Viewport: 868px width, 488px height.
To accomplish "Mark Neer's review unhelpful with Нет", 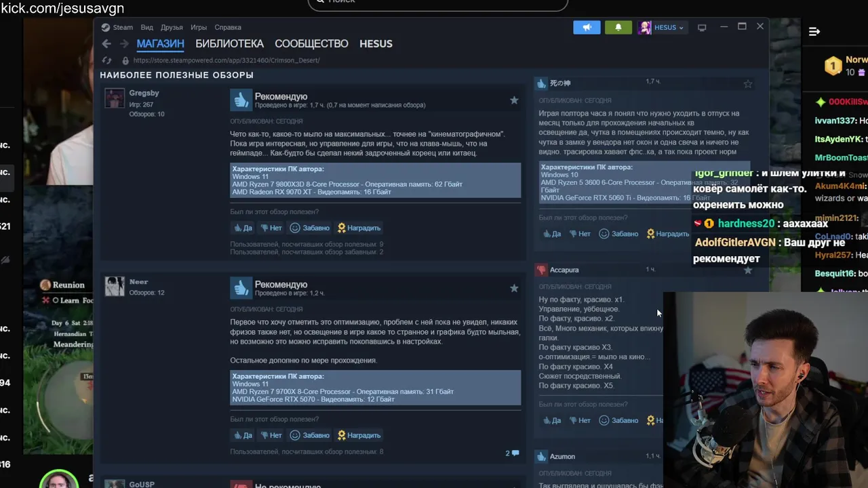I will click(271, 435).
